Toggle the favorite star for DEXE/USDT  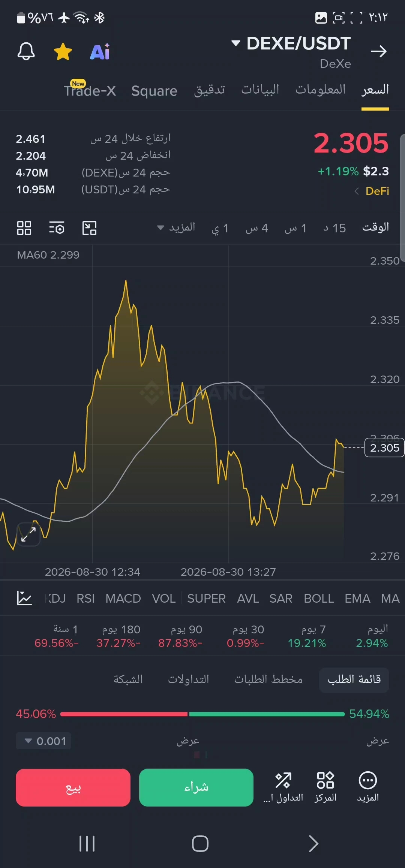63,51
